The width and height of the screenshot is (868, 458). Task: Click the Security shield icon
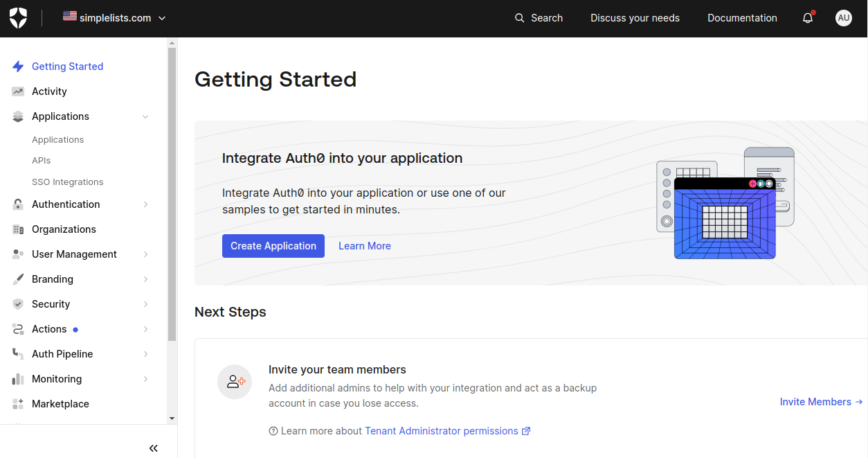pyautogui.click(x=18, y=304)
